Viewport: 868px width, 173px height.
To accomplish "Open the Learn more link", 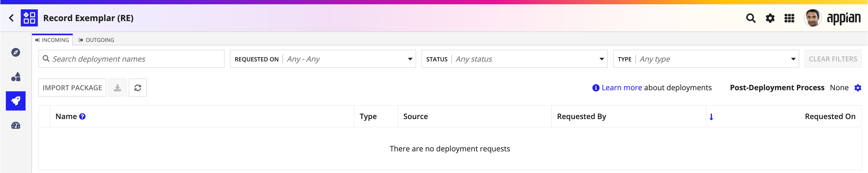I will tap(622, 88).
